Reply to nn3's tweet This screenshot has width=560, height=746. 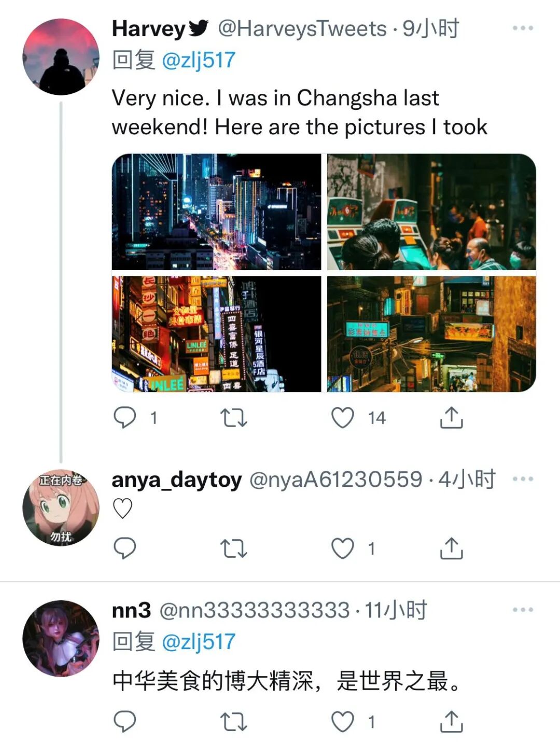click(124, 721)
